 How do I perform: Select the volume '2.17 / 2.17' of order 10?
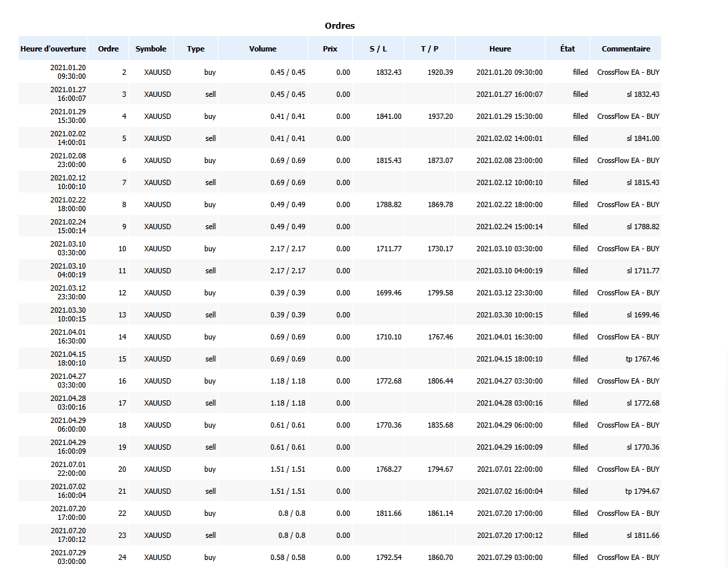coord(288,249)
